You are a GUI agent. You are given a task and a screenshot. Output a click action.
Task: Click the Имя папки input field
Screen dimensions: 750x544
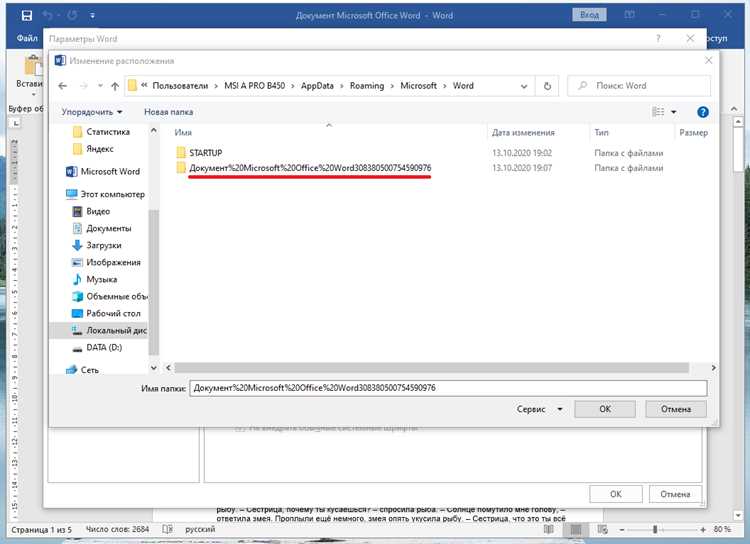pyautogui.click(x=448, y=388)
